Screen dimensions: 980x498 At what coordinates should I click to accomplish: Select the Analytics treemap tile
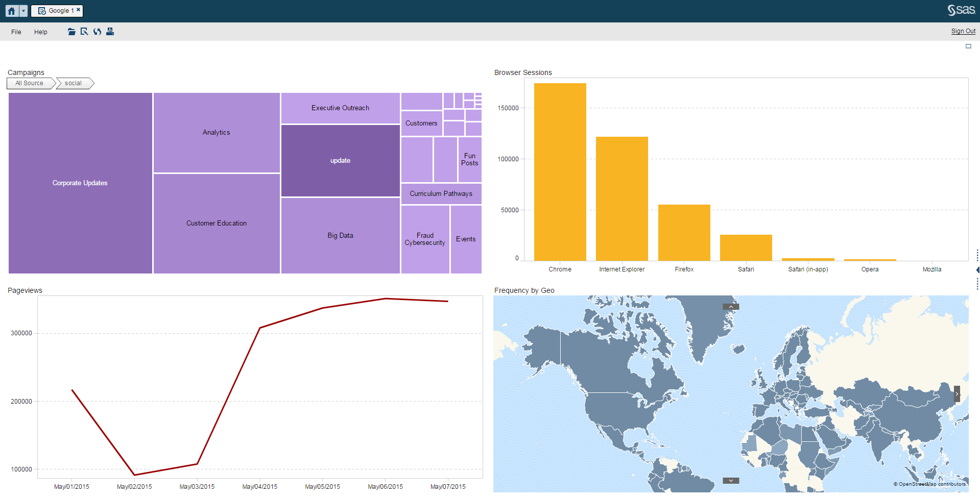point(217,133)
